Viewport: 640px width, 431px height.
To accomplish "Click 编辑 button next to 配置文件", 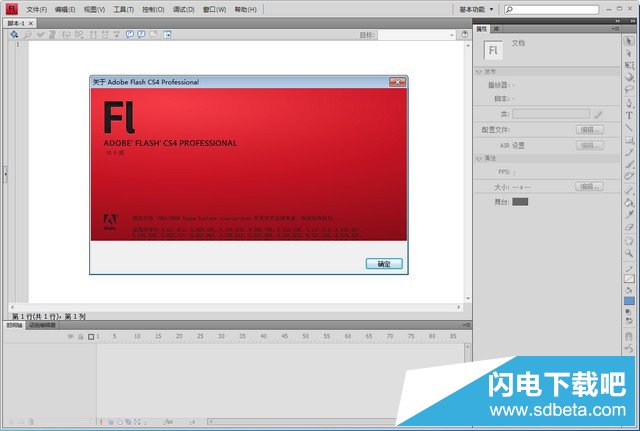I will point(590,130).
